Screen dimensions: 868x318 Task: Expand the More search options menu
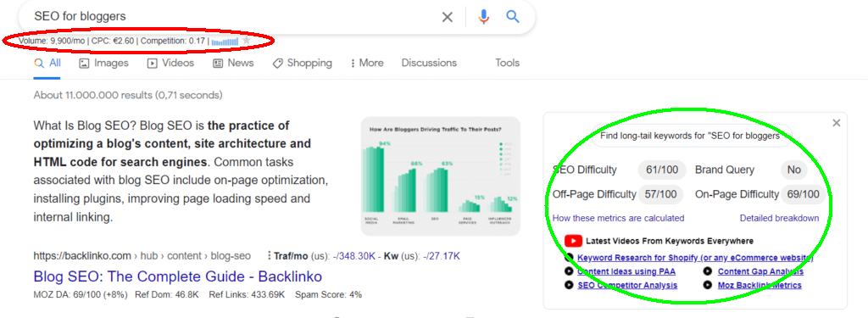click(367, 63)
